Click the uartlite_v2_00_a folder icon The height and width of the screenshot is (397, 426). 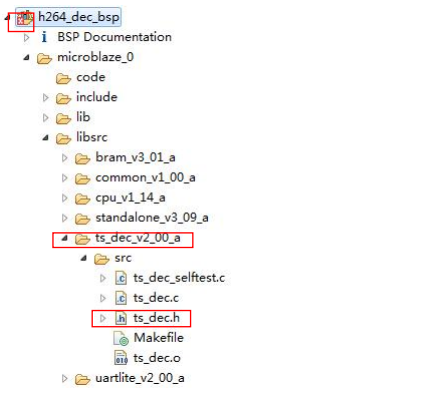[82, 379]
